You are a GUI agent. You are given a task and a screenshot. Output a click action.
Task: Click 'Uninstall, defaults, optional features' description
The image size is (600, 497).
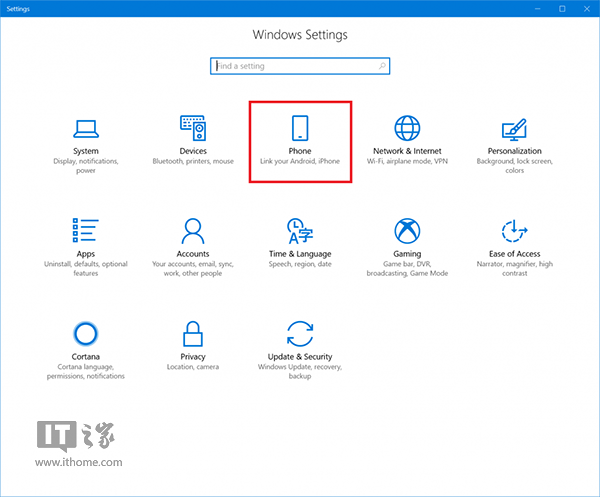tap(86, 269)
